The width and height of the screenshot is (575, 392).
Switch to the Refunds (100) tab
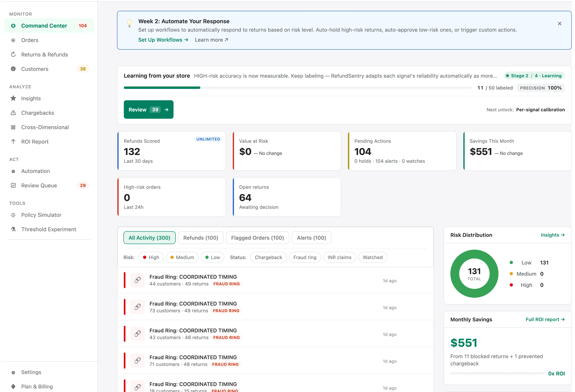[x=201, y=238]
